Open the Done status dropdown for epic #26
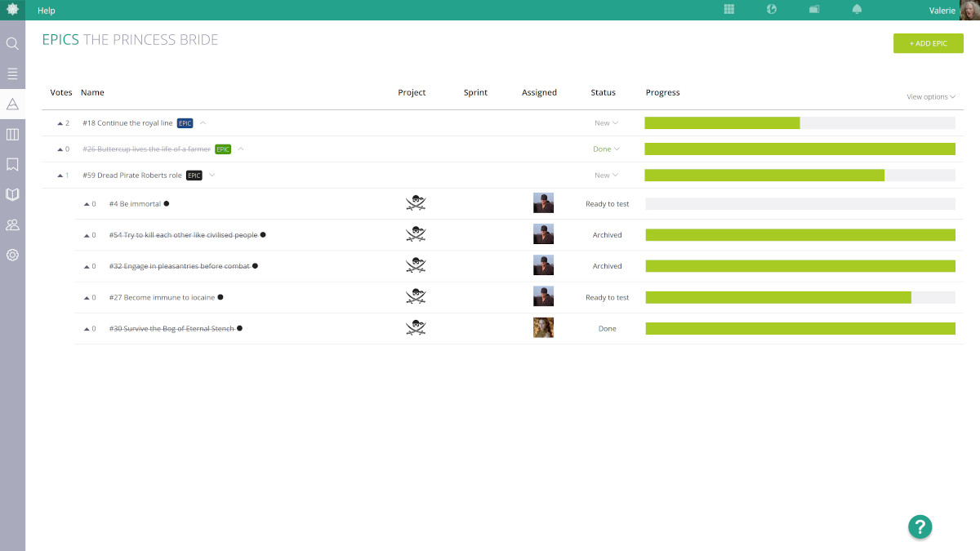Viewport: 980px width, 551px height. point(606,149)
